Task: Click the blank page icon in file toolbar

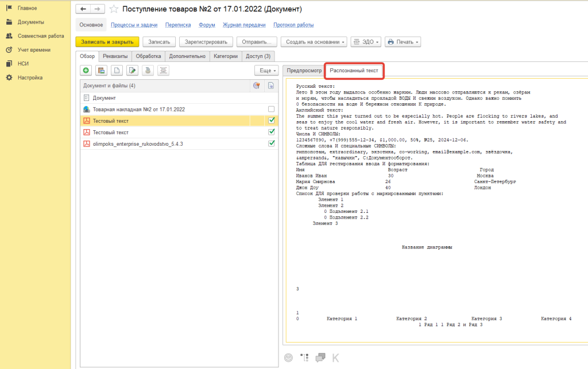Action: pos(117,71)
